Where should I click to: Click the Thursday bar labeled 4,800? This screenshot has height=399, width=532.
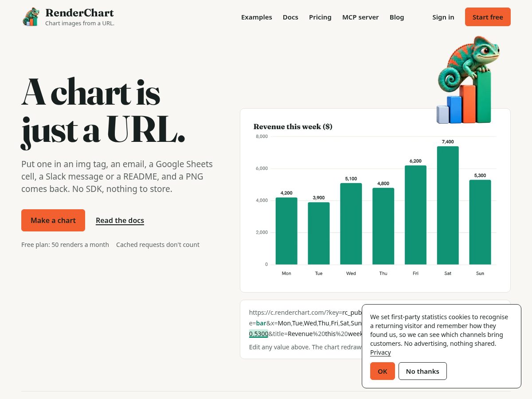[x=383, y=226]
